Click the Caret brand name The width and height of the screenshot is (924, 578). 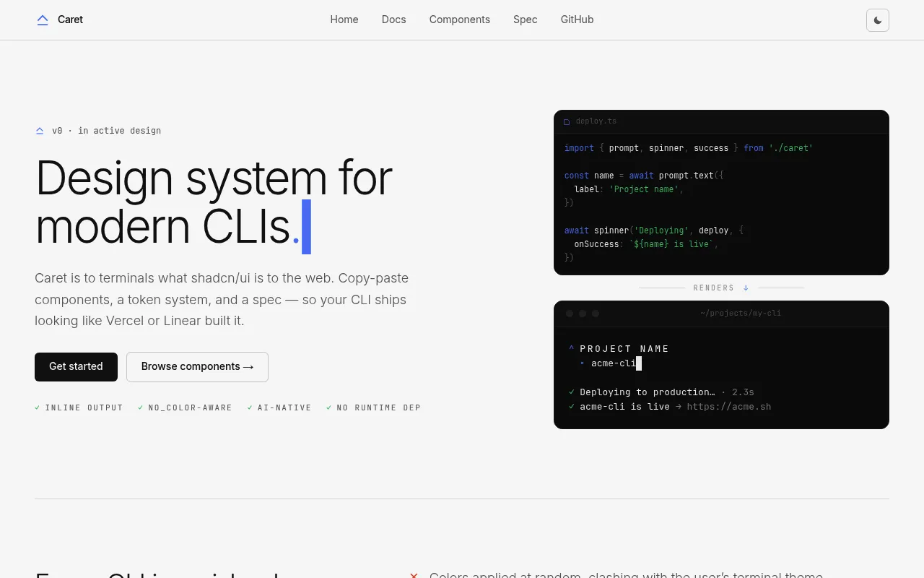[70, 20]
